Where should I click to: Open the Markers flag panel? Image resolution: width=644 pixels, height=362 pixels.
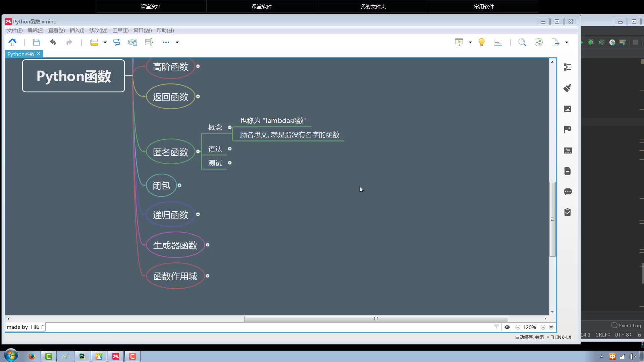[x=567, y=129]
